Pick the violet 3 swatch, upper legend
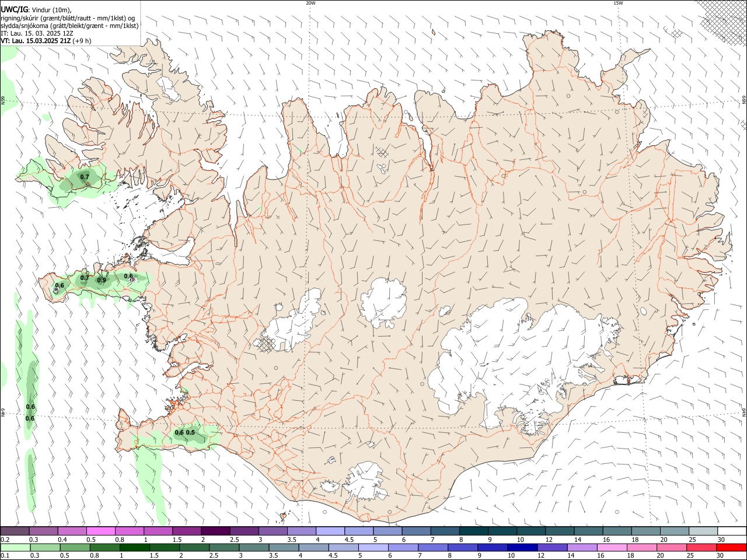The height and width of the screenshot is (560, 747). click(x=273, y=531)
